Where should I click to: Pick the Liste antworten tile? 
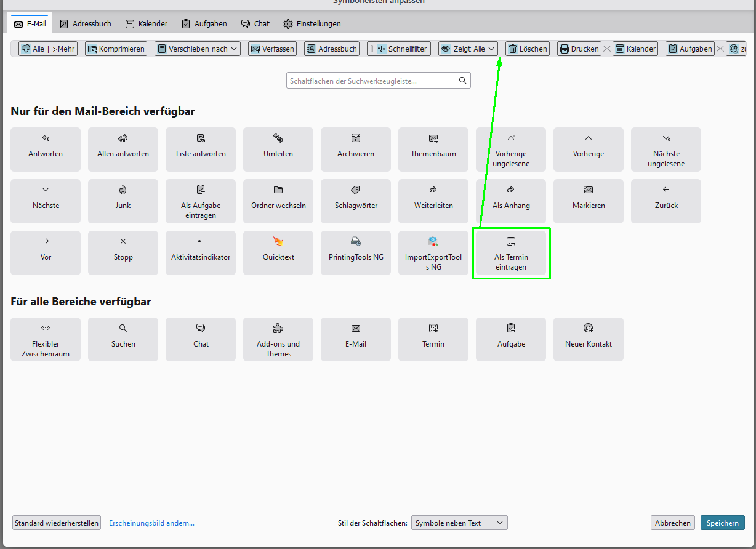pyautogui.click(x=201, y=150)
